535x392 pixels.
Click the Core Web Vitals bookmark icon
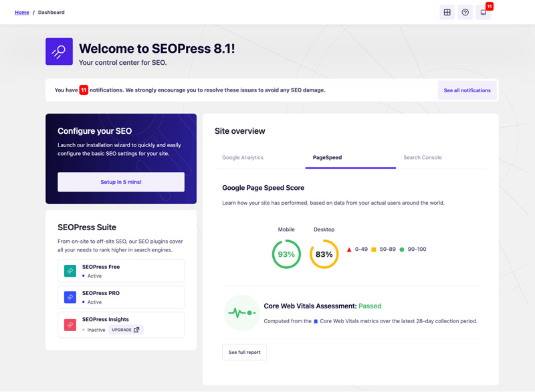316,322
